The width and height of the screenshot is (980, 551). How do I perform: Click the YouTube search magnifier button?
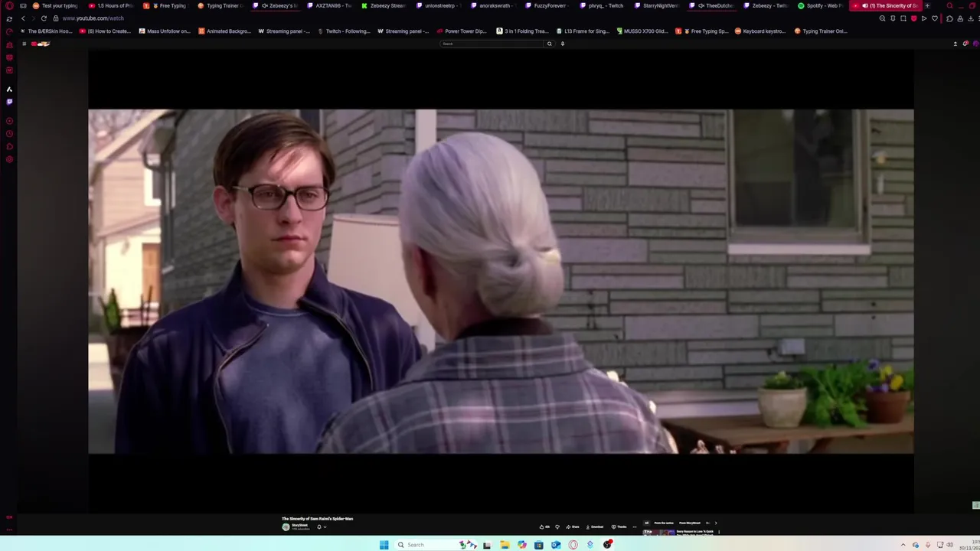549,44
